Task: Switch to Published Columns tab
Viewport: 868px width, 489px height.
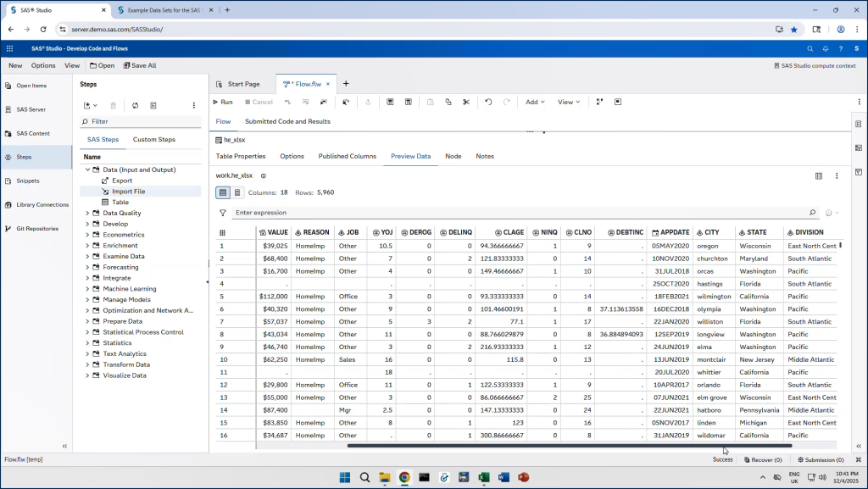Action: point(347,157)
